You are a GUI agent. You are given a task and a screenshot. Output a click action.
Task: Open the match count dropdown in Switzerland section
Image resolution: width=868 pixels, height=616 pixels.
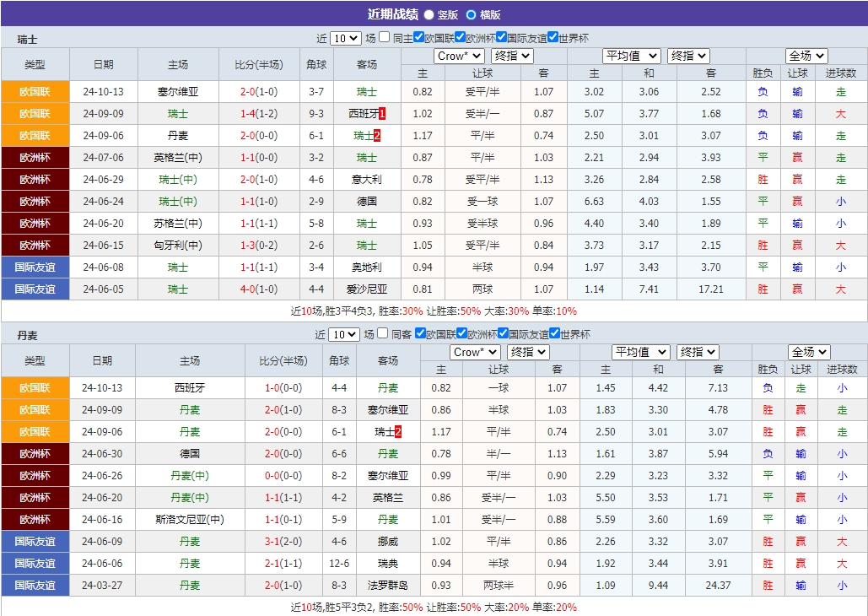click(x=343, y=37)
